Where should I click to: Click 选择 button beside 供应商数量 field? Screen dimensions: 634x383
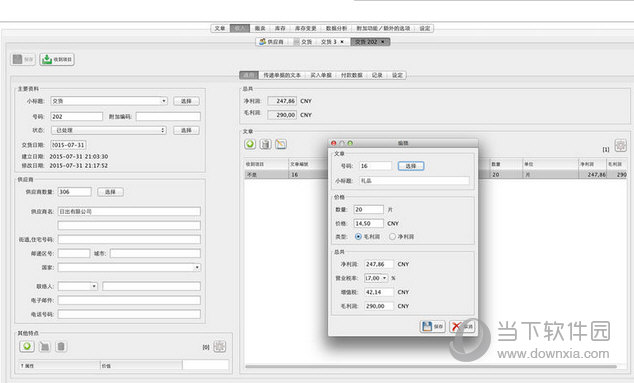coord(110,192)
